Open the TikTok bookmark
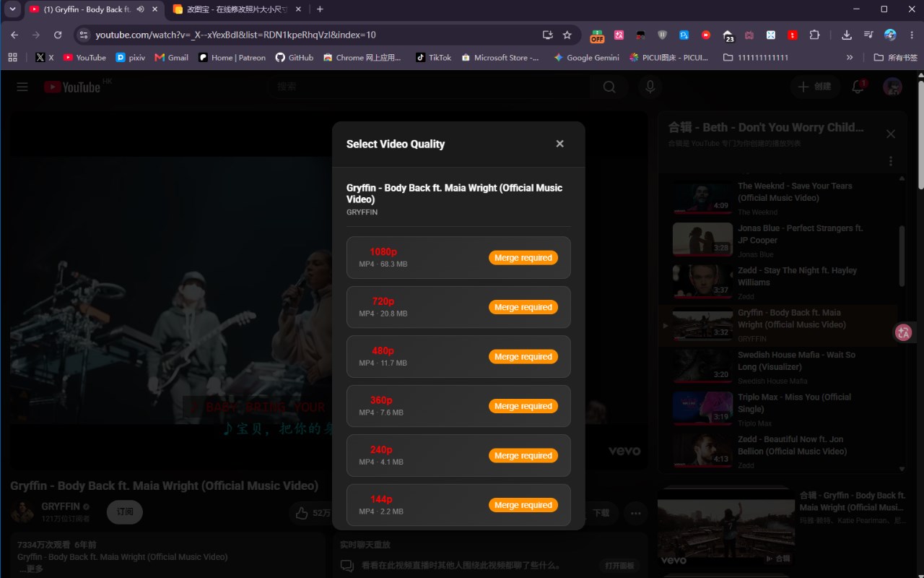The width and height of the screenshot is (924, 578). point(433,57)
